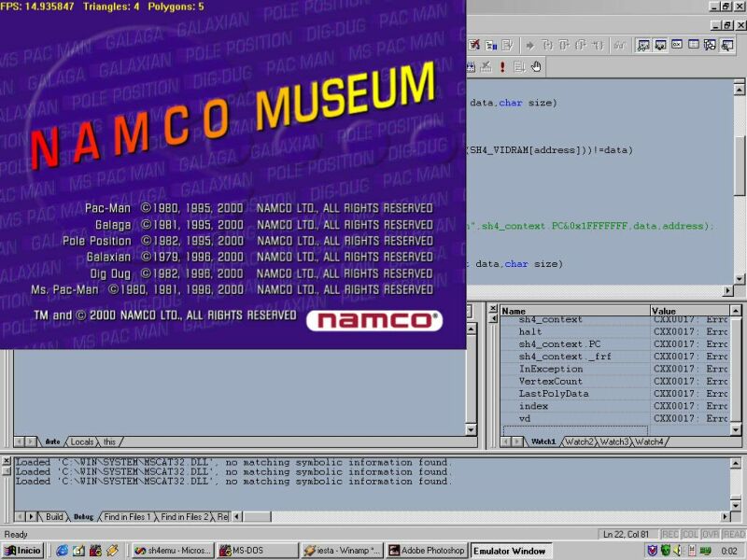Click the OVR status bar indicator
The image size is (747, 560).
click(x=711, y=534)
